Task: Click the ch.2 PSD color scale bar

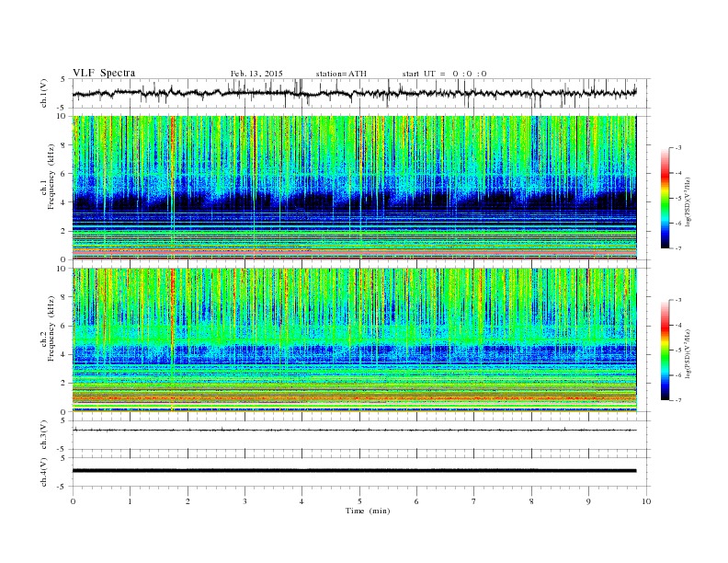Action: (665, 350)
